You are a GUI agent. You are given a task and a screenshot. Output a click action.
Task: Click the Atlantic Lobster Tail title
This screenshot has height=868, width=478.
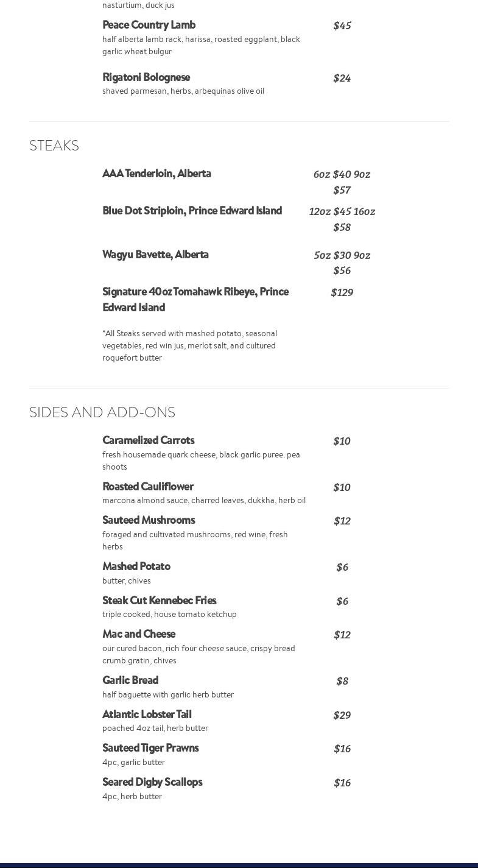click(147, 715)
